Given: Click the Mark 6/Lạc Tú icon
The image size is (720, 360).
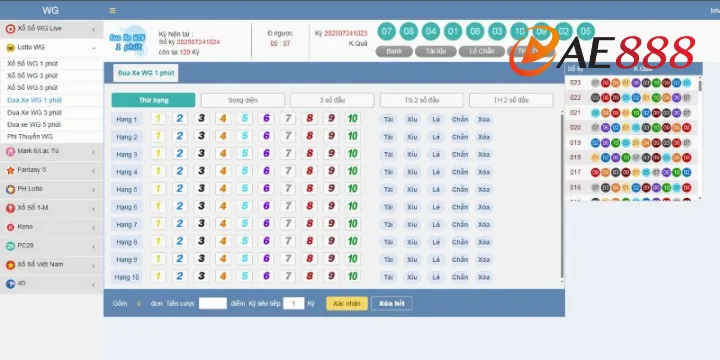Looking at the screenshot, I should [10, 152].
